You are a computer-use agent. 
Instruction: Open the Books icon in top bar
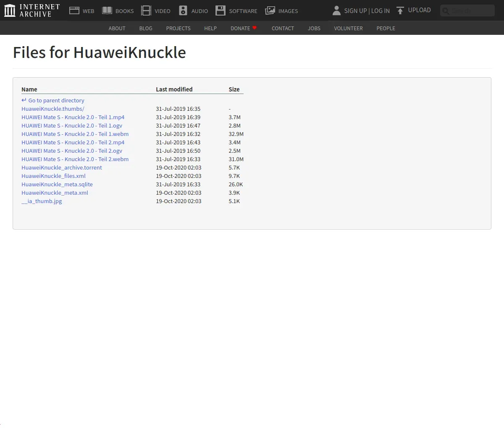click(x=107, y=10)
